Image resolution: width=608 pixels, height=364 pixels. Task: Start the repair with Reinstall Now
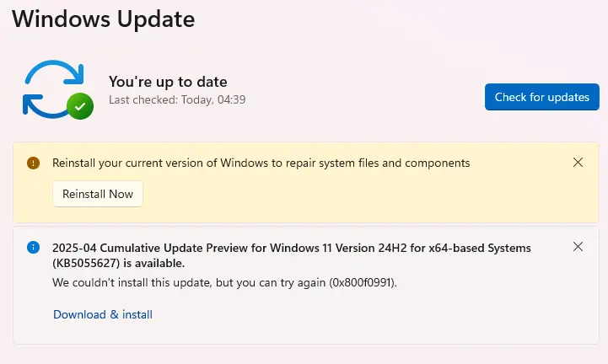click(x=98, y=194)
